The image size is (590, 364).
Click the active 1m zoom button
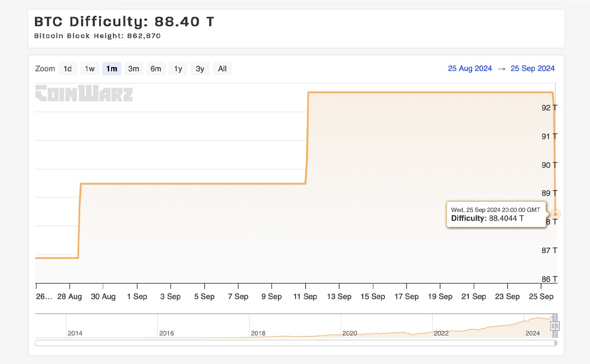tap(112, 69)
